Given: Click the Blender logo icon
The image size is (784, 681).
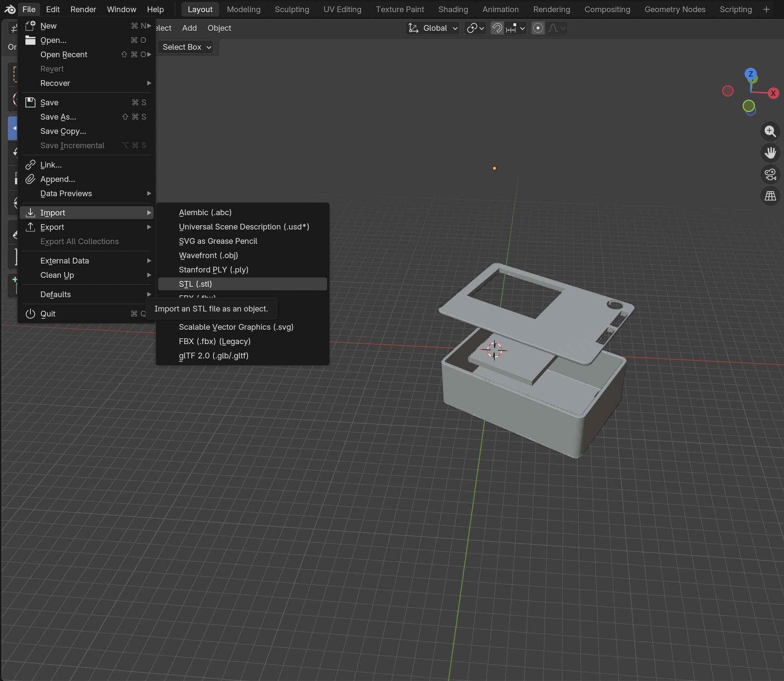Looking at the screenshot, I should coord(10,10).
